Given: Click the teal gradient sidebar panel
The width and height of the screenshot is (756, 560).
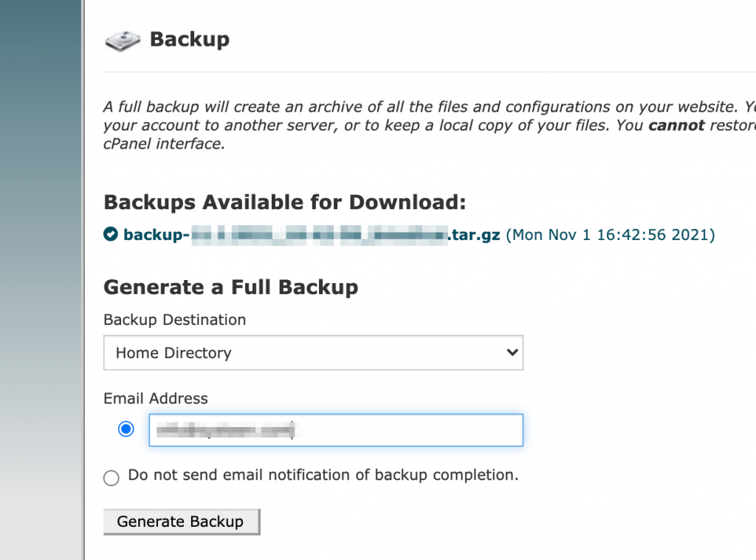Looking at the screenshot, I should (x=41, y=280).
